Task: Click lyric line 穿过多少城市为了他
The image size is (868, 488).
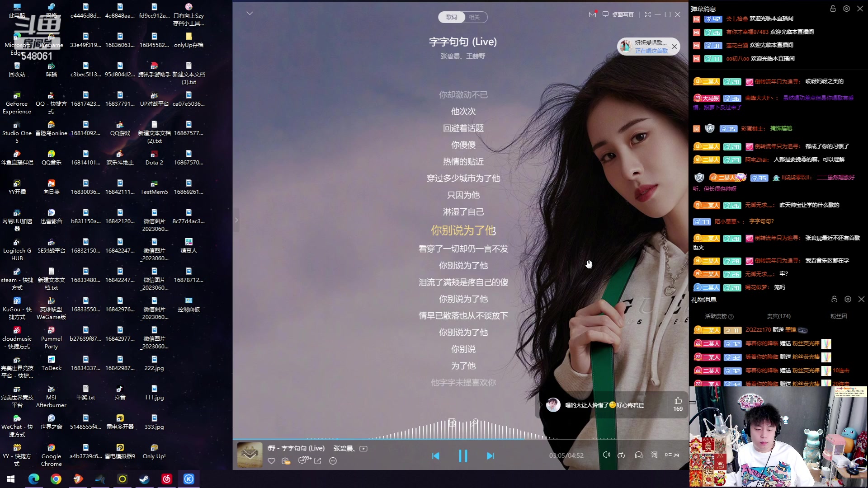Action: point(463,178)
